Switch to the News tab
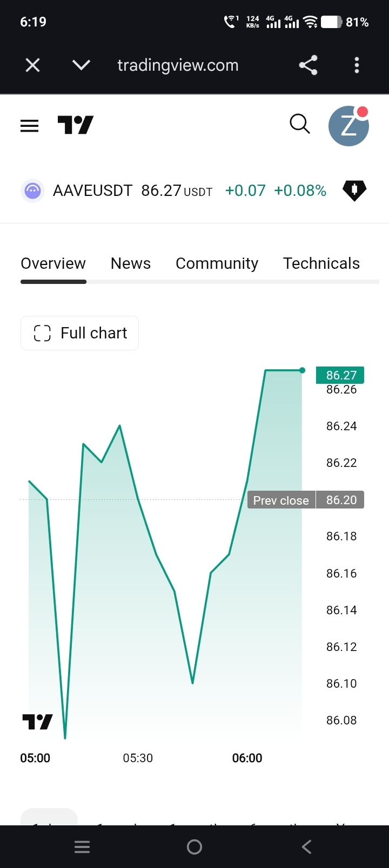This screenshot has height=868, width=389. 131,263
